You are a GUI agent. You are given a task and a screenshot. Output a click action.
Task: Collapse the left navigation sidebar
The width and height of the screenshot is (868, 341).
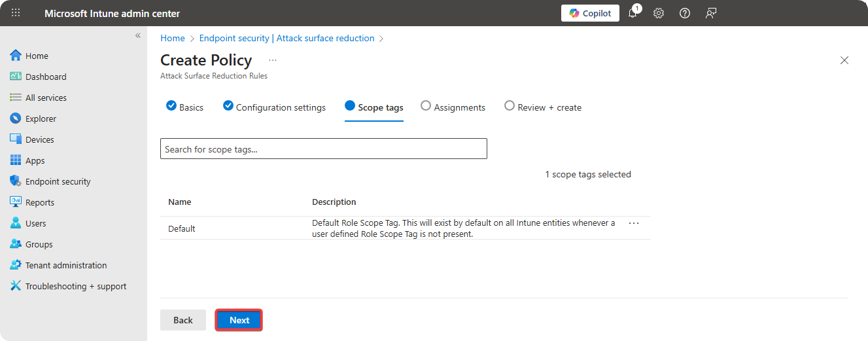tap(138, 35)
